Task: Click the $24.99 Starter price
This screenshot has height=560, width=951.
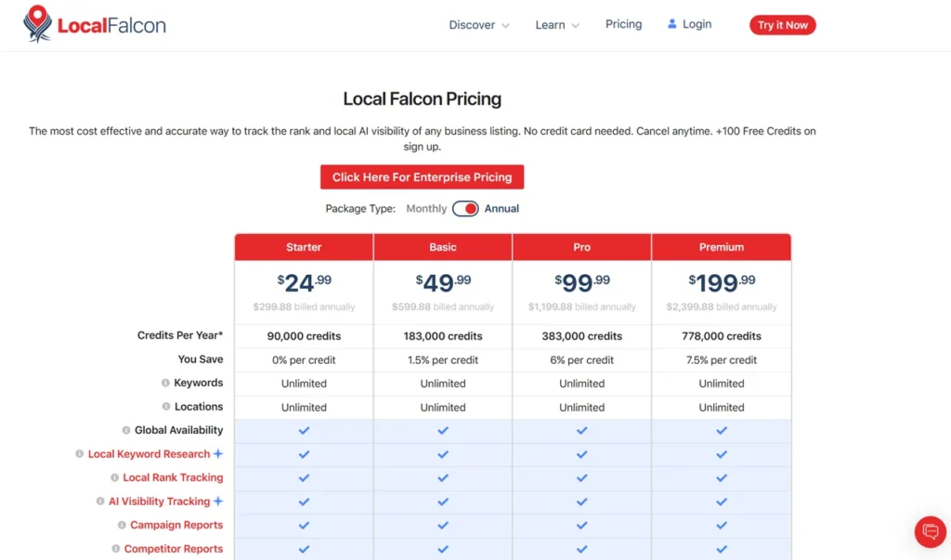Action: click(304, 282)
